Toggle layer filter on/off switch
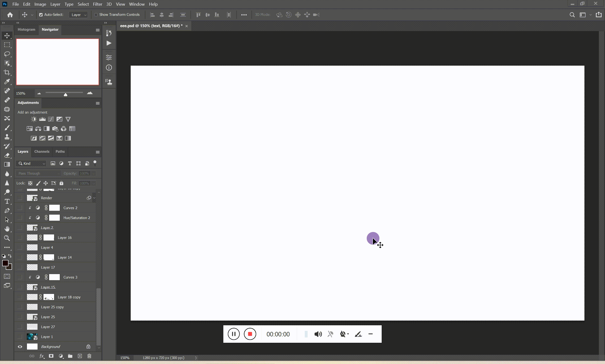Screen dimensions: 605x364 pos(95,163)
